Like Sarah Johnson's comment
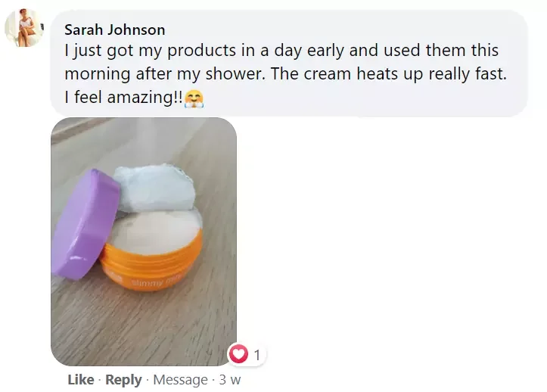Image resolution: width=547 pixels, height=392 pixels. tap(81, 379)
